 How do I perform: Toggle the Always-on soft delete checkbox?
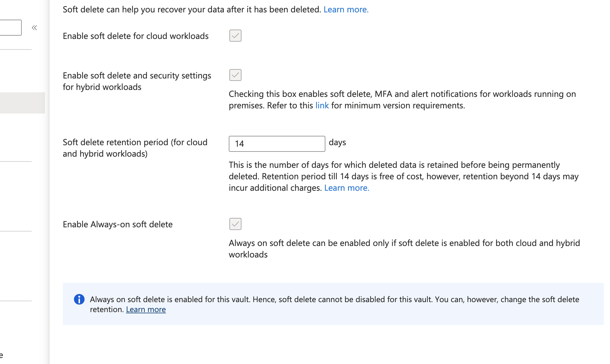[x=235, y=224]
